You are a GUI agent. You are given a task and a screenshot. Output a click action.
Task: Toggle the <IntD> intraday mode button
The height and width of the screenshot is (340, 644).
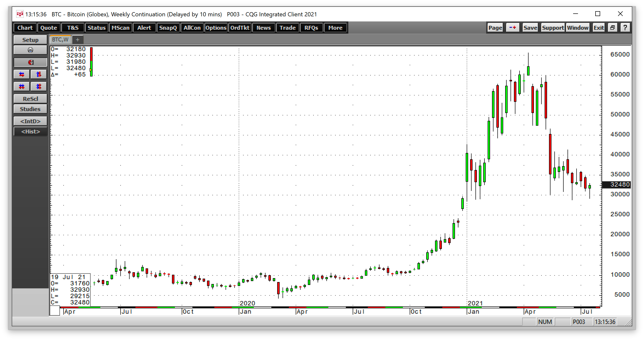click(x=30, y=121)
